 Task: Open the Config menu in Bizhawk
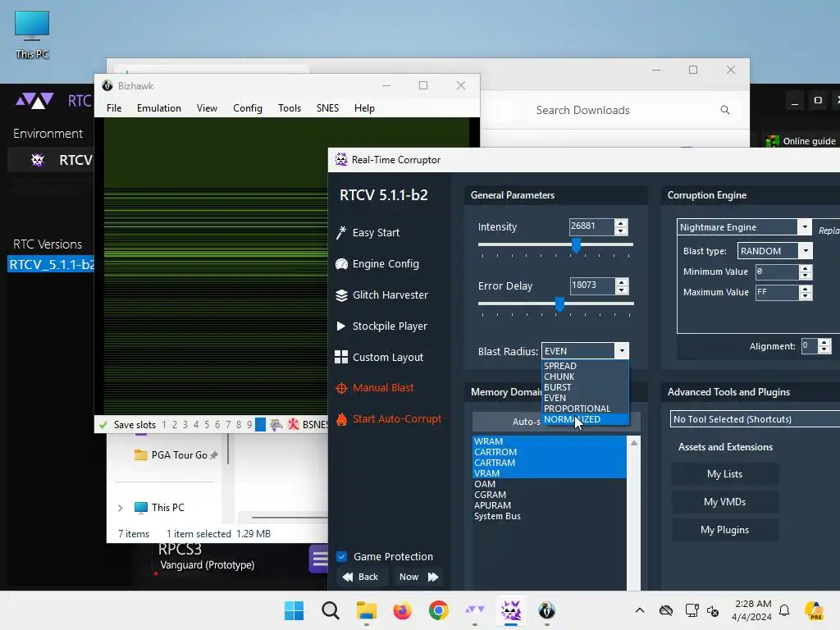pyautogui.click(x=248, y=108)
